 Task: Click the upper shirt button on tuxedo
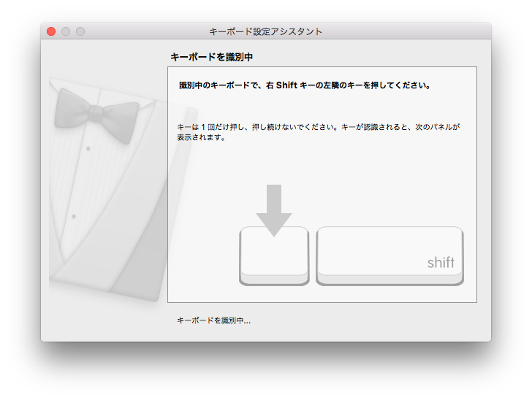88,148
